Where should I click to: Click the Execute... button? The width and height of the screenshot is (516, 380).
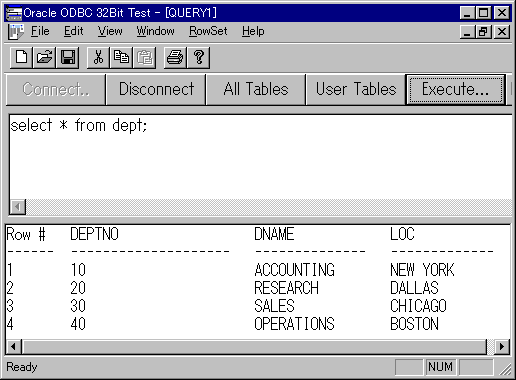tap(455, 89)
